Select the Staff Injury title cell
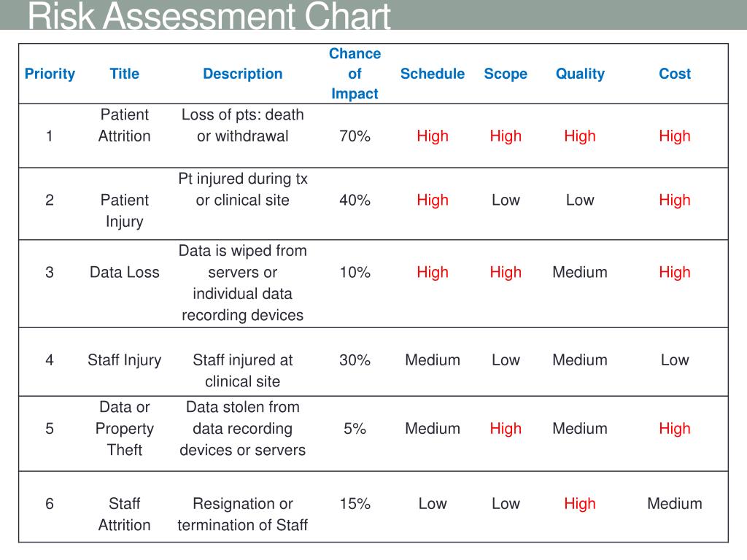Viewport: 747px width, 560px height. [124, 360]
